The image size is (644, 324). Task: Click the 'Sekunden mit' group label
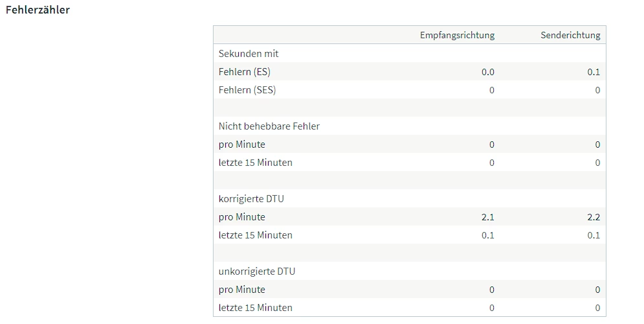click(x=249, y=54)
